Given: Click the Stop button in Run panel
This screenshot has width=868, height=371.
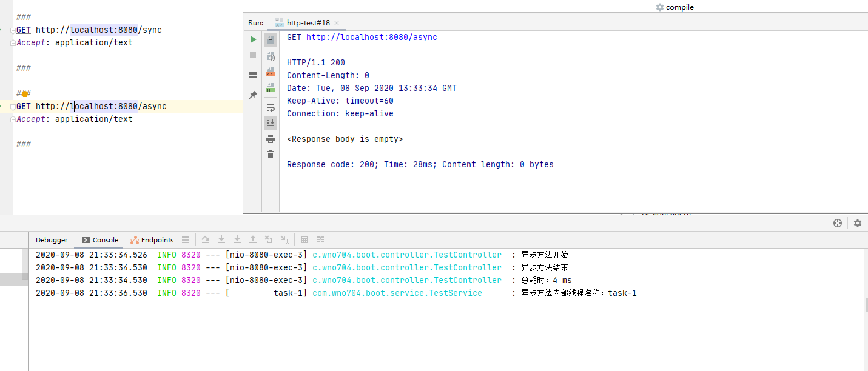Looking at the screenshot, I should click(253, 55).
